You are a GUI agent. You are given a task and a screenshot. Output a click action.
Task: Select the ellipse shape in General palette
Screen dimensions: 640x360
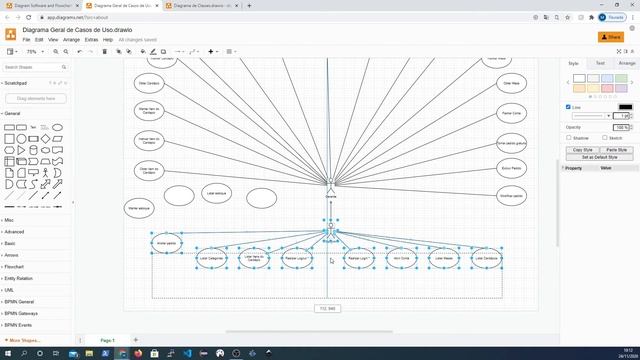[x=58, y=127]
